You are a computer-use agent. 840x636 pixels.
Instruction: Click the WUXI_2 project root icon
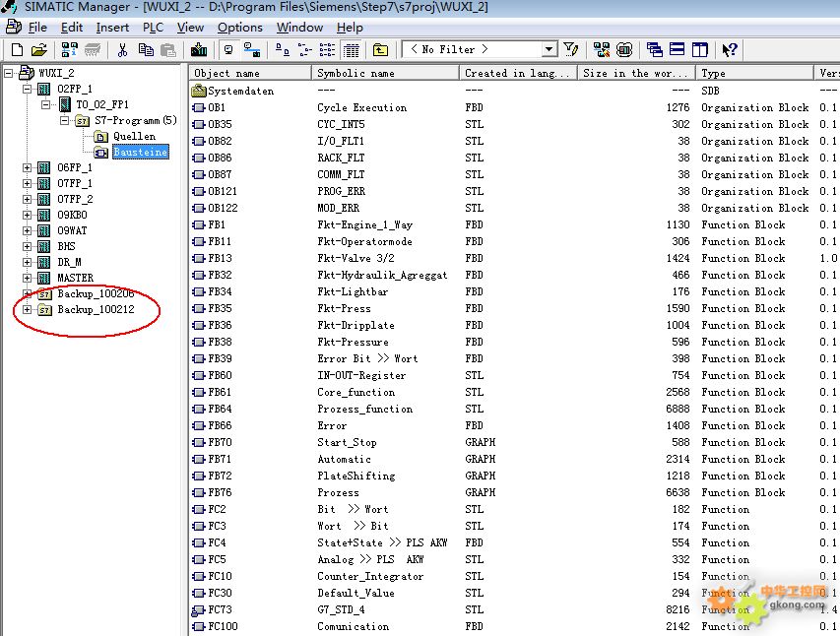coord(27,72)
